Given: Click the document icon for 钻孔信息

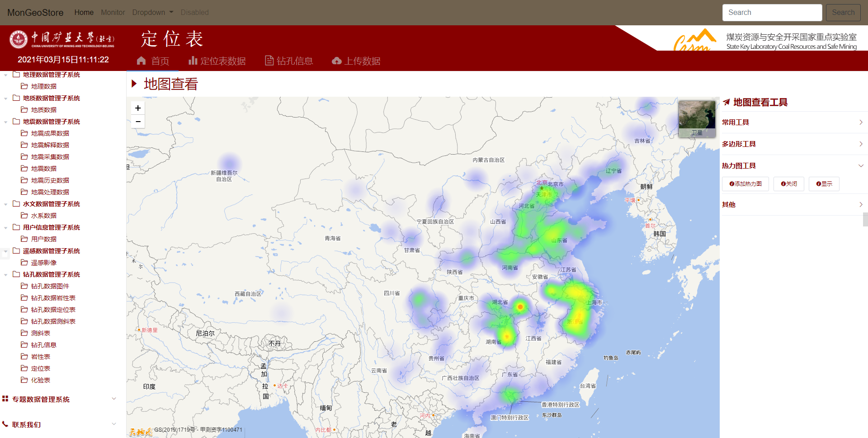Looking at the screenshot, I should coord(269,61).
